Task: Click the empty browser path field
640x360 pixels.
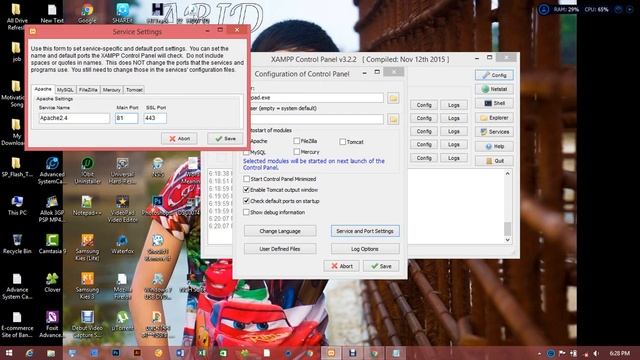Action: click(x=317, y=119)
